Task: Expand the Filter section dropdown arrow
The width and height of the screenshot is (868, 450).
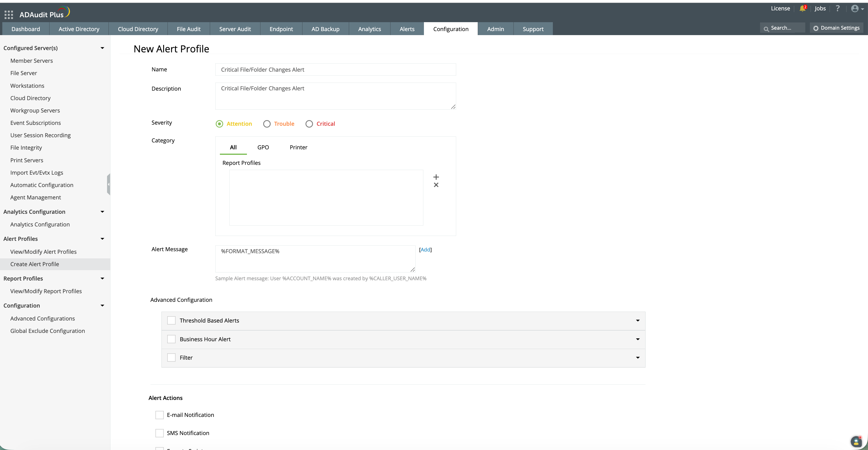Action: click(637, 358)
